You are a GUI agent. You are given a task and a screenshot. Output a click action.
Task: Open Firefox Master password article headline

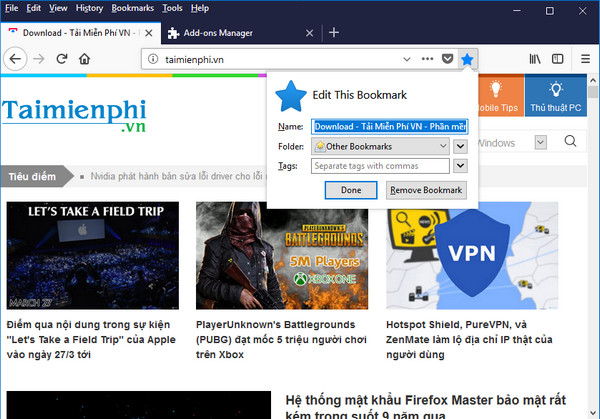pos(426,408)
